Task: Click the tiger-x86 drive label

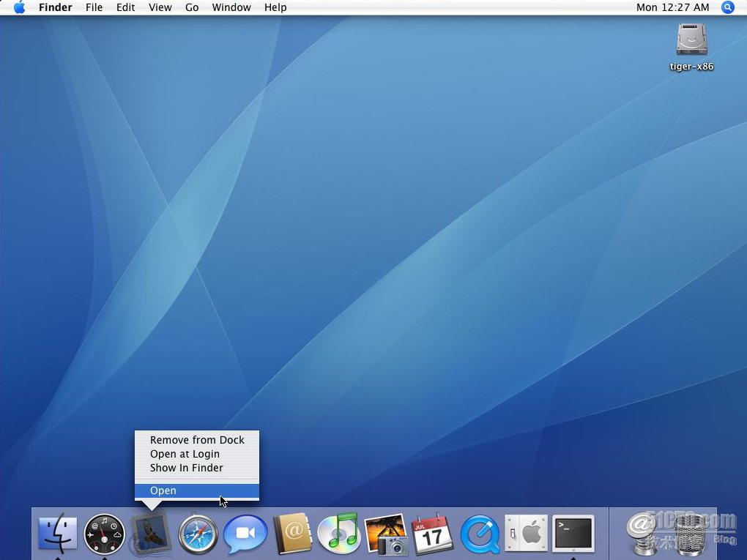Action: pos(691,66)
